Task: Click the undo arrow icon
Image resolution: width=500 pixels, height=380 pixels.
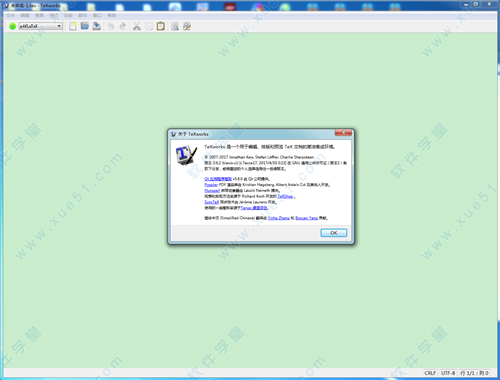Action: [111, 26]
